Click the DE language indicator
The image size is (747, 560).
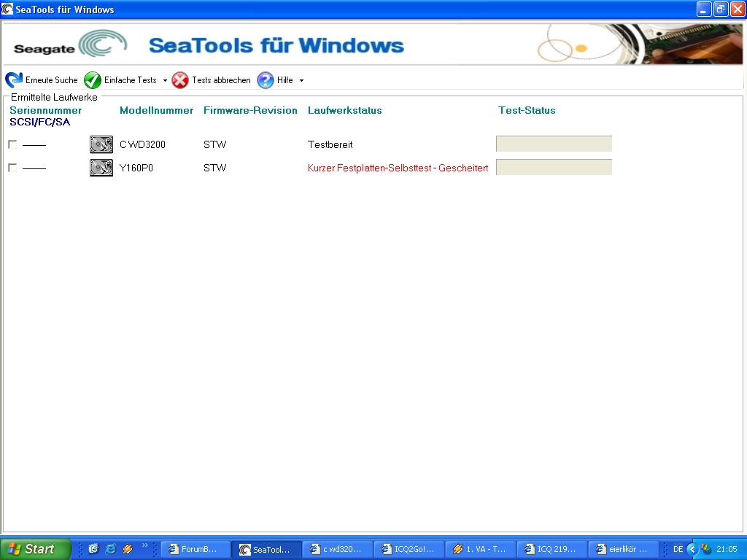pyautogui.click(x=678, y=549)
